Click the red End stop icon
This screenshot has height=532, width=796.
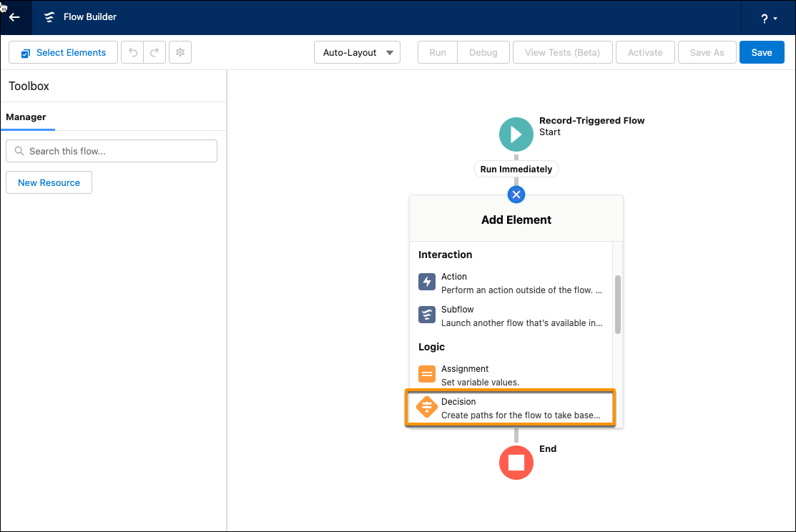(516, 463)
